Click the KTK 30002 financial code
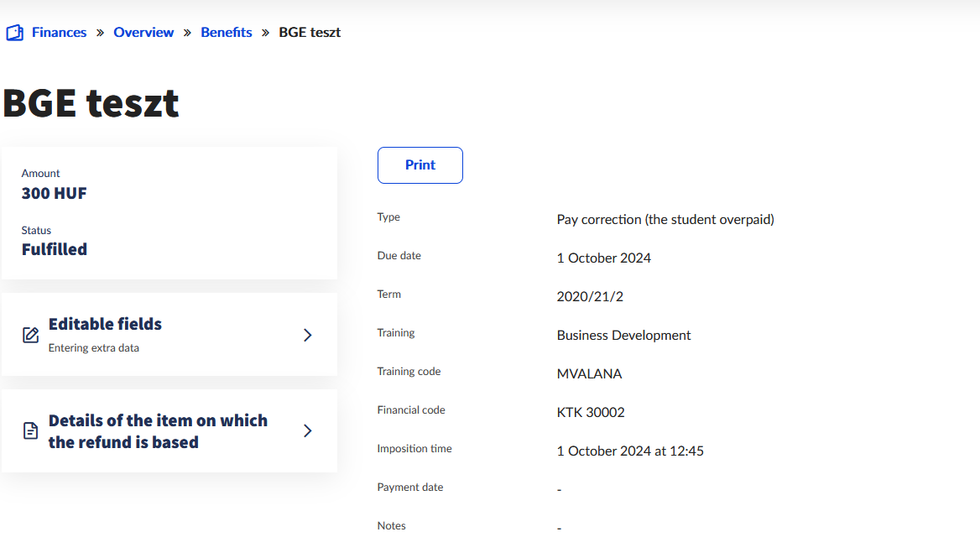This screenshot has height=558, width=980. tap(591, 413)
